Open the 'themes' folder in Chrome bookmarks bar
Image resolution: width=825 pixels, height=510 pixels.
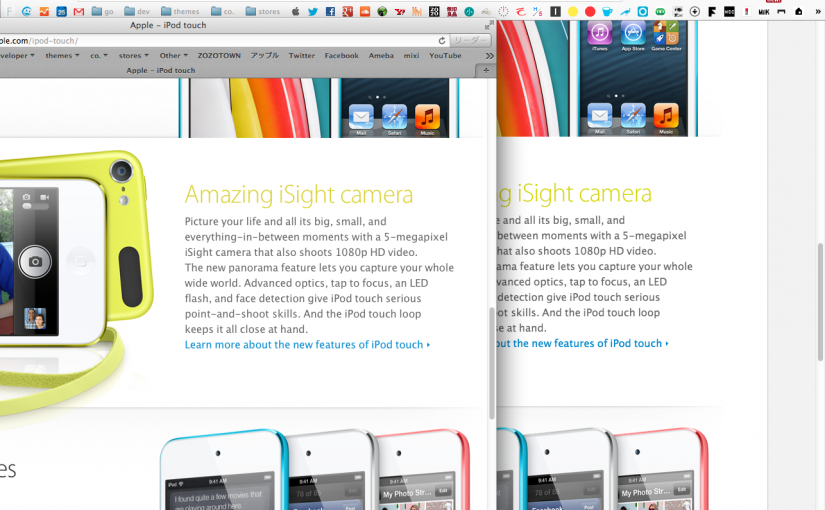tap(180, 11)
